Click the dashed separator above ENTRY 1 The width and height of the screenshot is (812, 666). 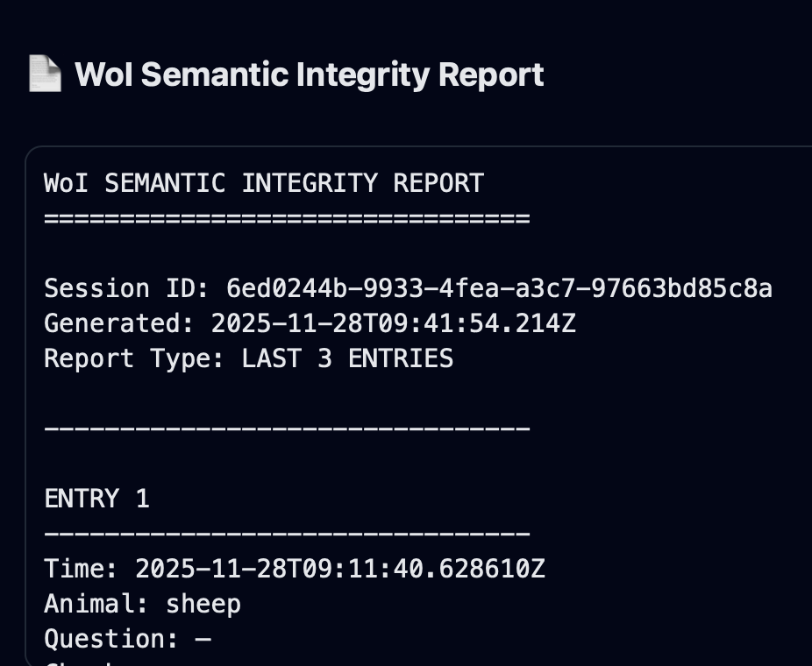(287, 429)
